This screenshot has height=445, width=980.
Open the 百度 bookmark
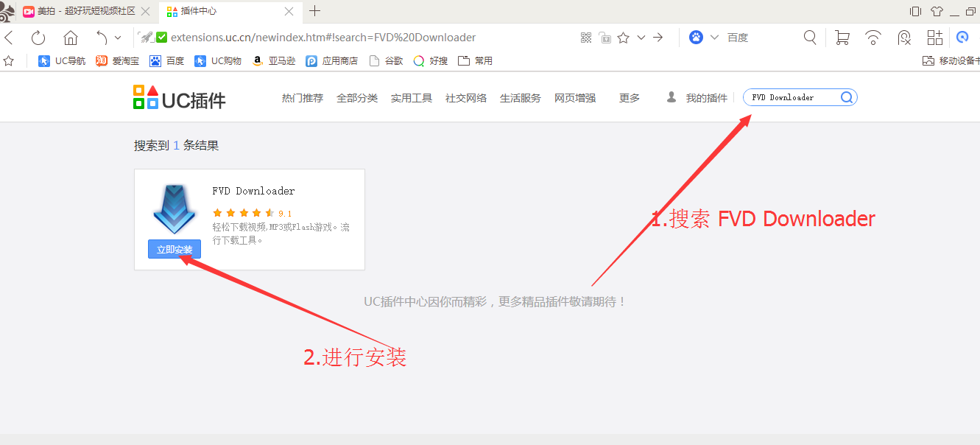[167, 61]
